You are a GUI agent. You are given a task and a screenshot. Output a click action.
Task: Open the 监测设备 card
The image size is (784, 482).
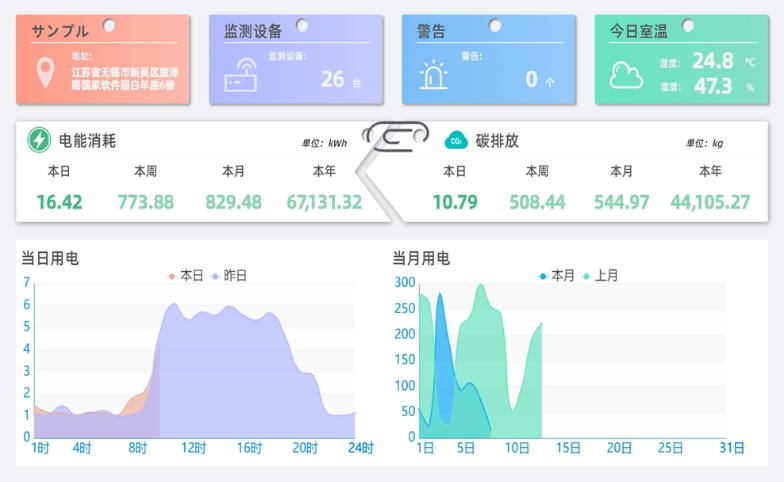296,60
